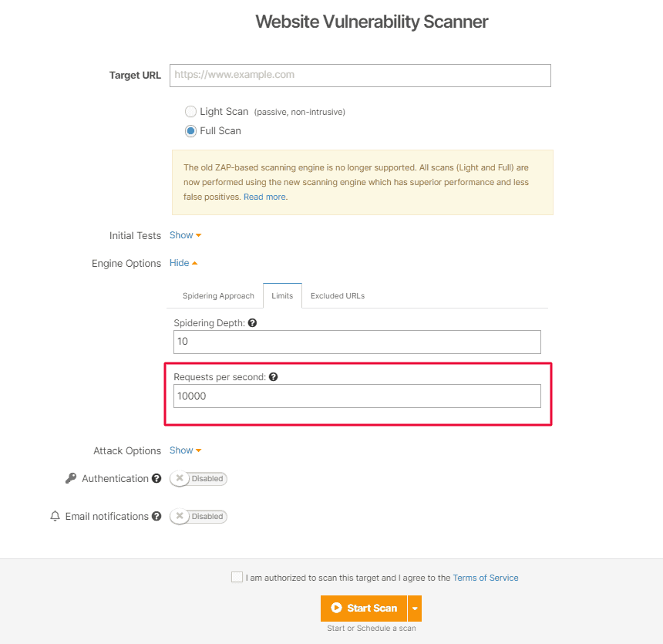Viewport: 663px width, 644px height.
Task: Click the Email notifications bell icon
Action: coord(55,517)
